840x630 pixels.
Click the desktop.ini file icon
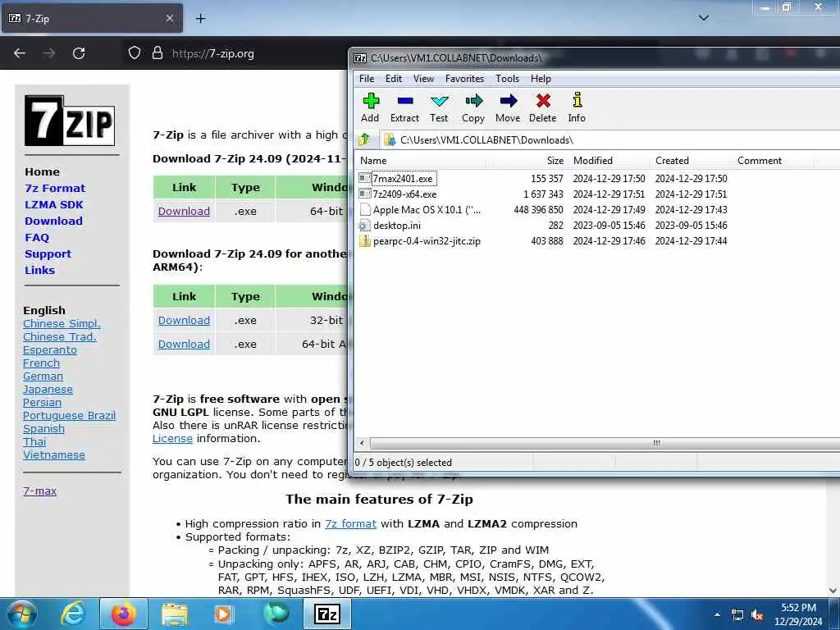pyautogui.click(x=364, y=225)
